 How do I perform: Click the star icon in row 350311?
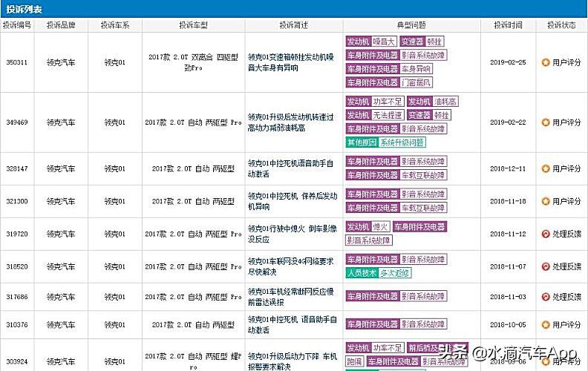[546, 62]
